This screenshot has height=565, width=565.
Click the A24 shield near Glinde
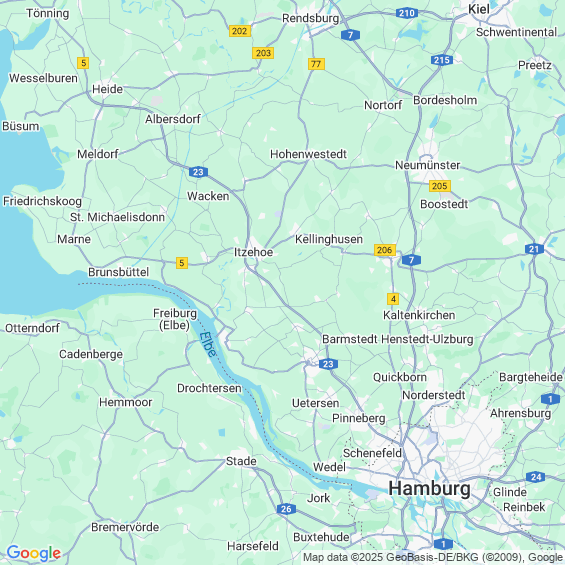point(535,477)
